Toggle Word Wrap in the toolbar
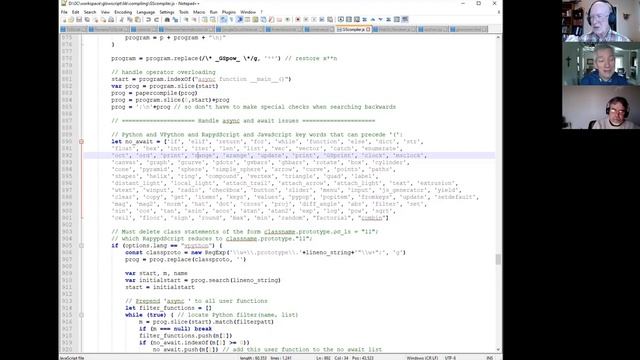This screenshot has width=640, height=360. click(x=223, y=20)
